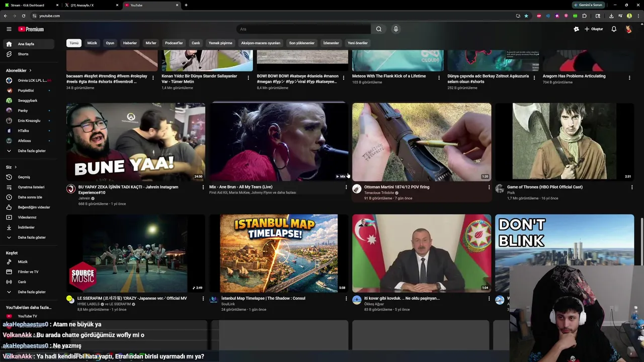
Task: Select the Yemek pişirme filter chip
Action: (220, 43)
